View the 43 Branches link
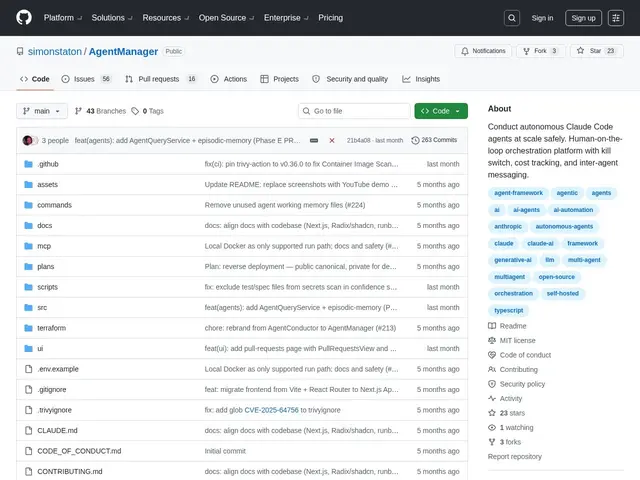Viewport: 640px width, 480px height. (100, 111)
